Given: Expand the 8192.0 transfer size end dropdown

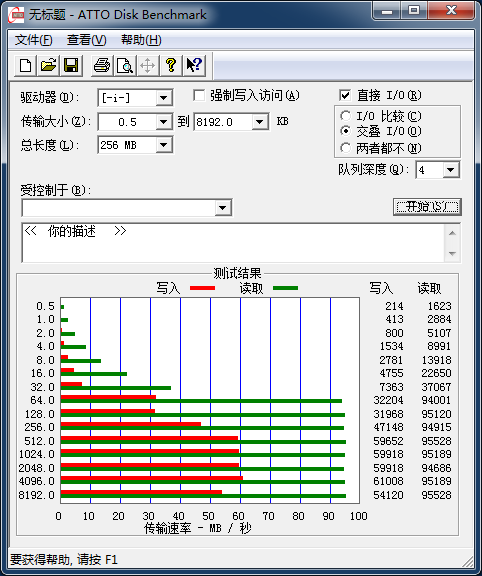Looking at the screenshot, I should point(260,122).
